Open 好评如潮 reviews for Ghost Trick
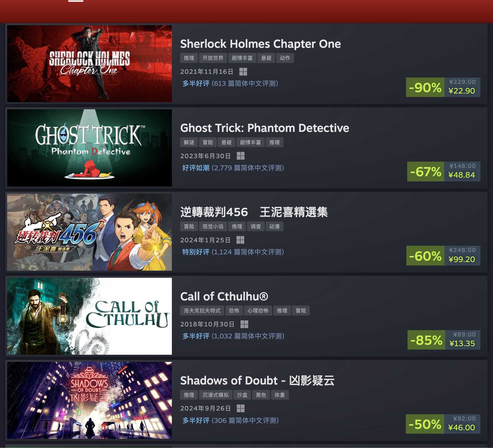The height and width of the screenshot is (448, 493). coord(196,168)
